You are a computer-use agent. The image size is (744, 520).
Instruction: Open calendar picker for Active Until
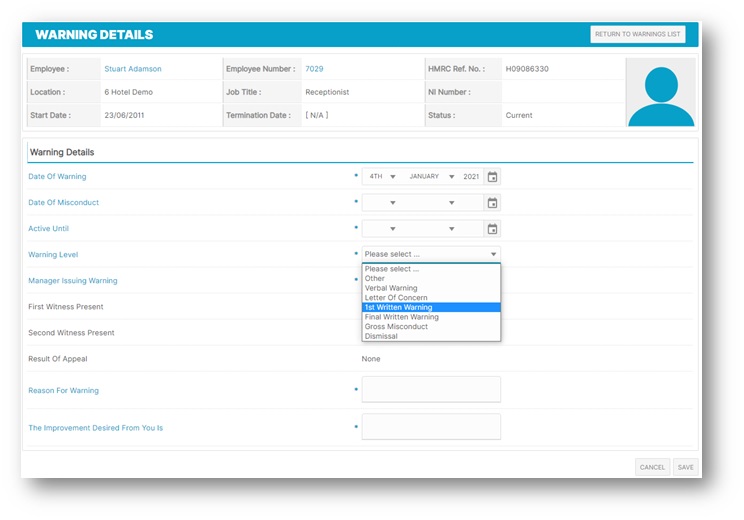[x=492, y=229]
